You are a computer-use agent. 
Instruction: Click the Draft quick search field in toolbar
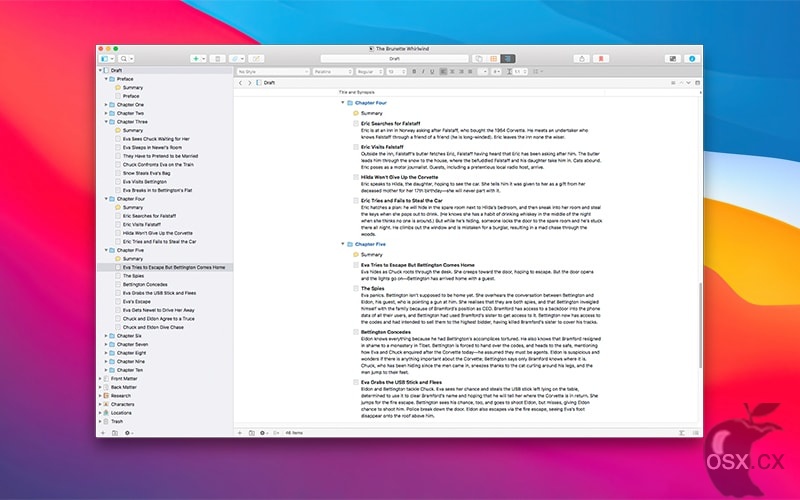click(x=394, y=59)
